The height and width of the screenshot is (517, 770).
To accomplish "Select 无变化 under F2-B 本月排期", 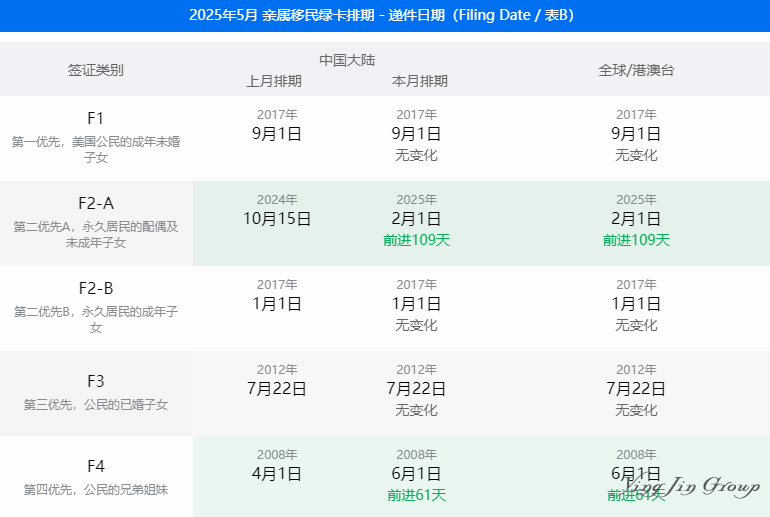I will [x=416, y=325].
